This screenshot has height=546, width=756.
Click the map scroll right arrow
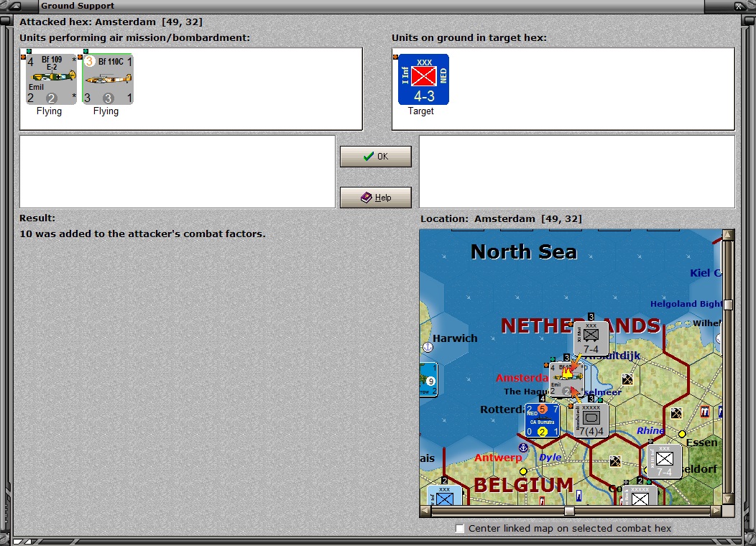tap(716, 511)
